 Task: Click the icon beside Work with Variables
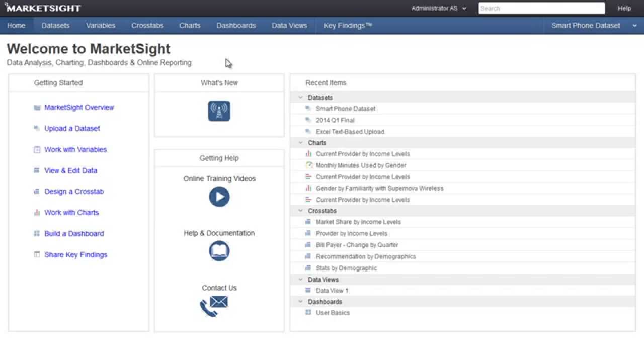37,149
